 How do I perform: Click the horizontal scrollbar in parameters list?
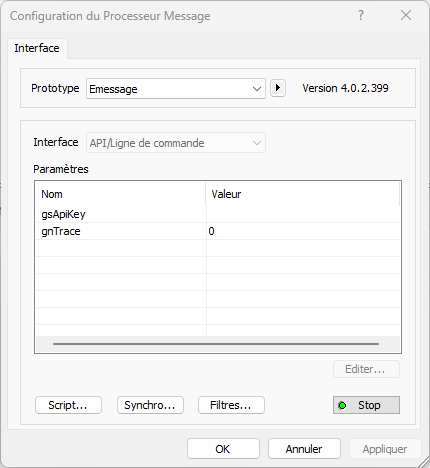pos(216,344)
